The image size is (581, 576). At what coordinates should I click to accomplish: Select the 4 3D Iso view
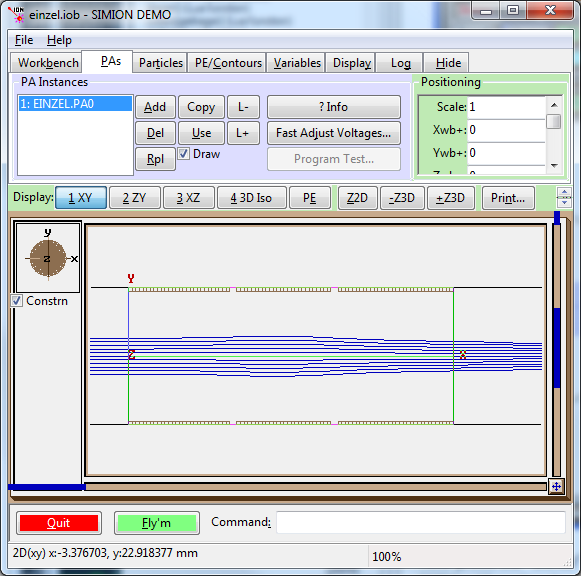(252, 198)
